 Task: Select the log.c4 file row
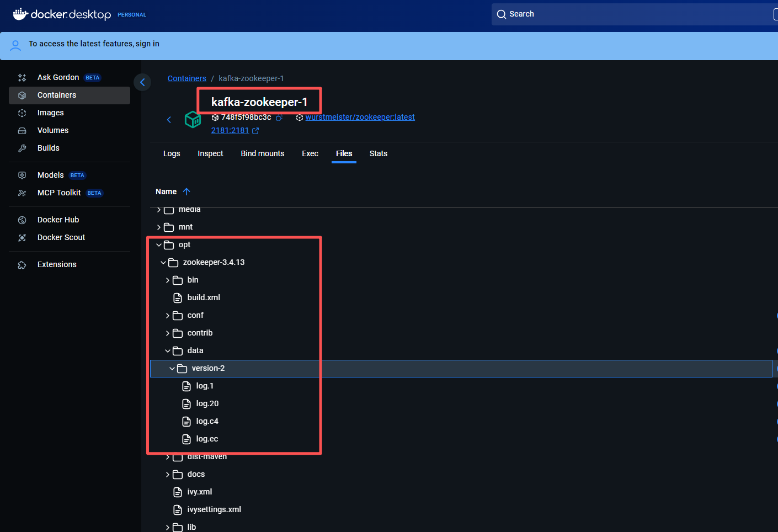click(461, 421)
